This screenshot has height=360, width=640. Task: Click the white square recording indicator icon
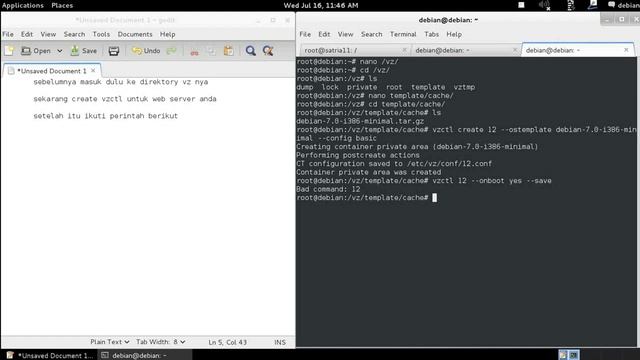click(x=521, y=5)
